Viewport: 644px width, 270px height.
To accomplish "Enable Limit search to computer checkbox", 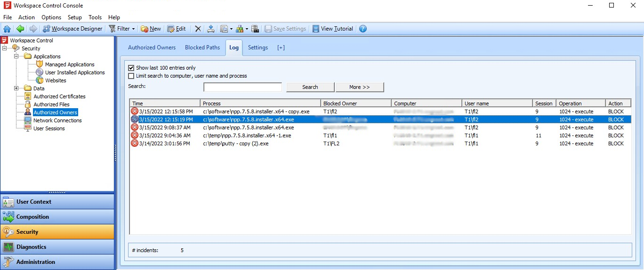I will pyautogui.click(x=131, y=76).
